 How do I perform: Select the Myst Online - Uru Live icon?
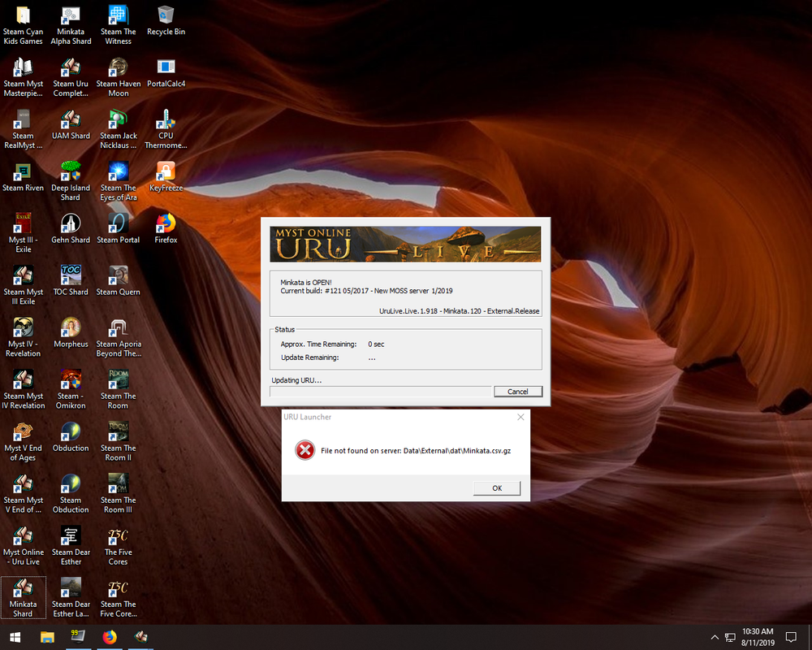[x=23, y=546]
